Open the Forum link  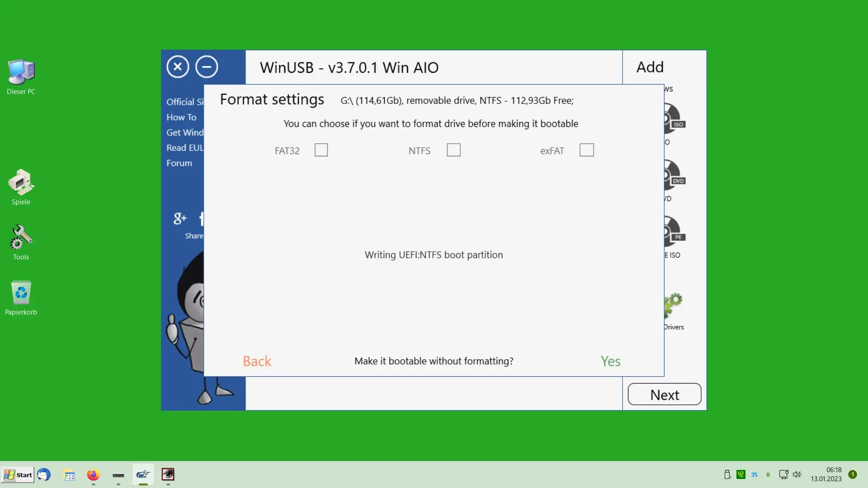point(179,163)
